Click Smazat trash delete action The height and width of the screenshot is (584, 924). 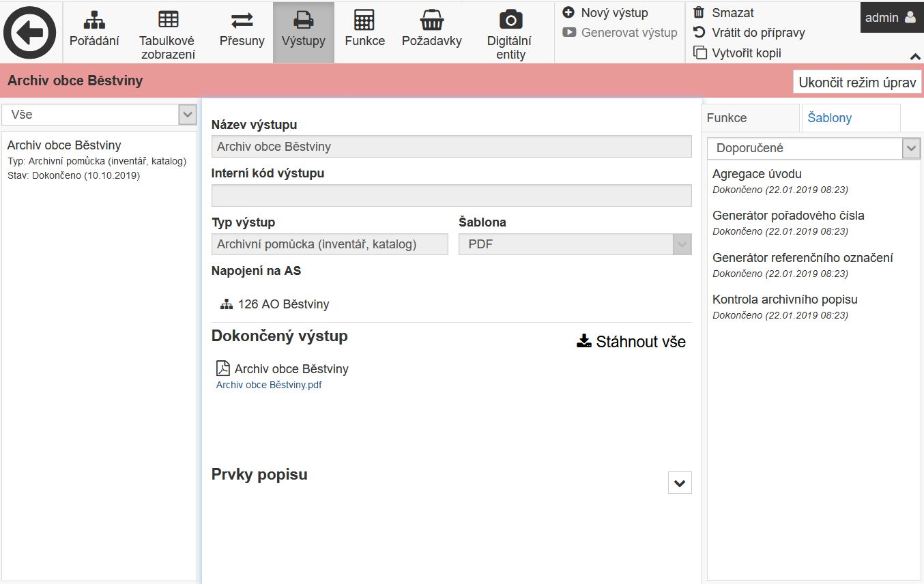pos(724,13)
